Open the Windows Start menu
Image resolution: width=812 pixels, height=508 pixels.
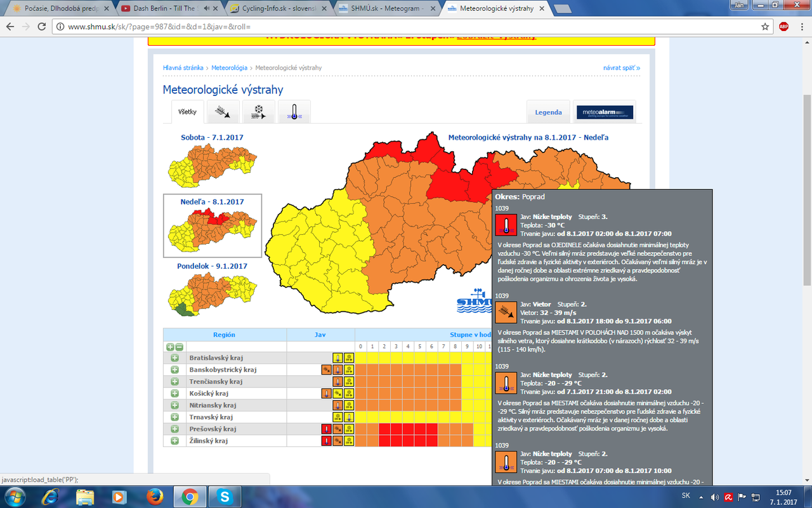tap(14, 497)
